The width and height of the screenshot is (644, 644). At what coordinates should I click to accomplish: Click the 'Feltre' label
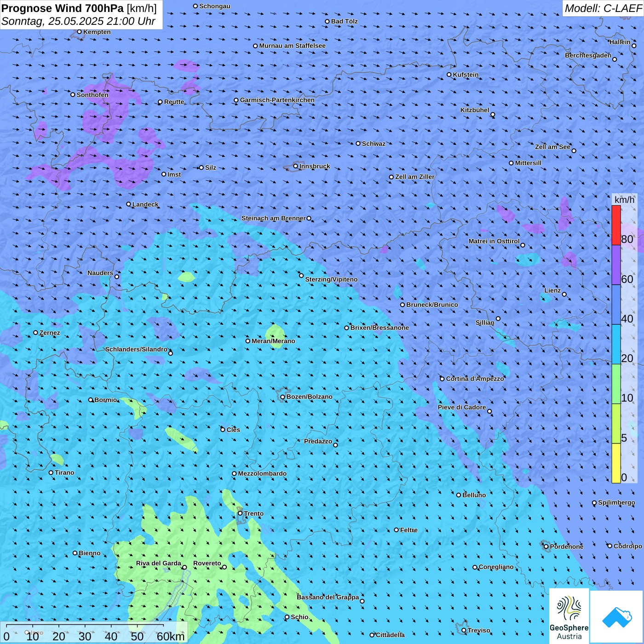pyautogui.click(x=409, y=530)
